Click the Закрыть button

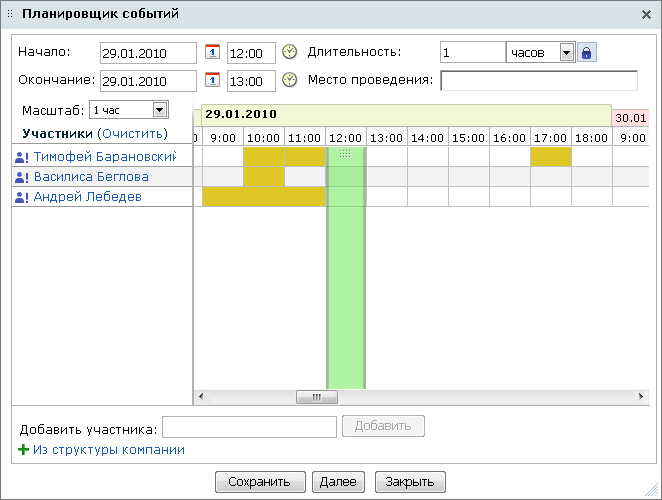[x=410, y=482]
